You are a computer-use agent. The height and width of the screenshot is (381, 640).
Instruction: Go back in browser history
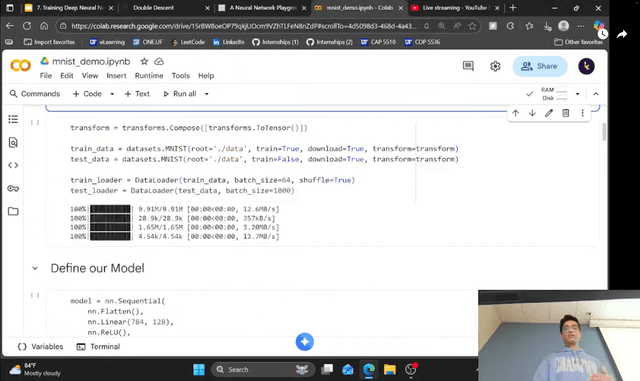pyautogui.click(x=10, y=26)
